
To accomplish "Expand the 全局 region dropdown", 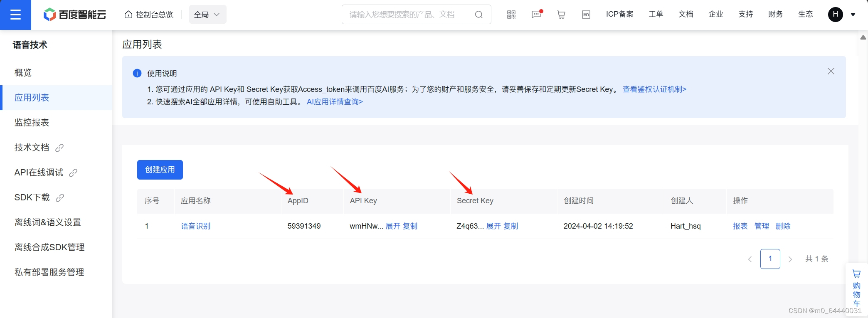I will click(207, 15).
